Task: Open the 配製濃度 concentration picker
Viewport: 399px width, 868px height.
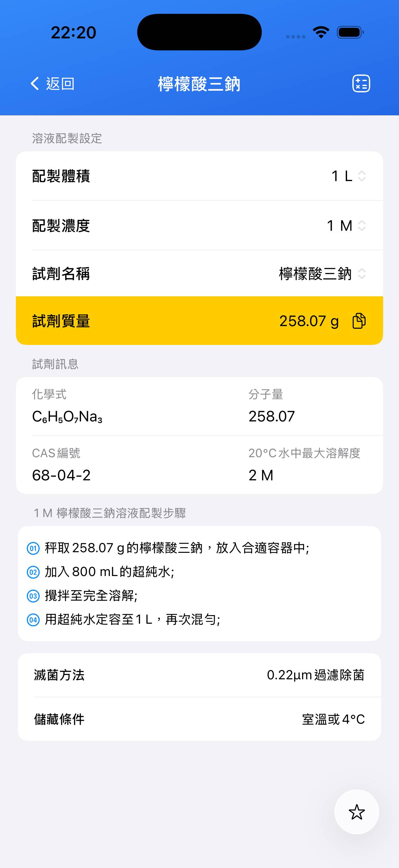Action: [x=346, y=225]
